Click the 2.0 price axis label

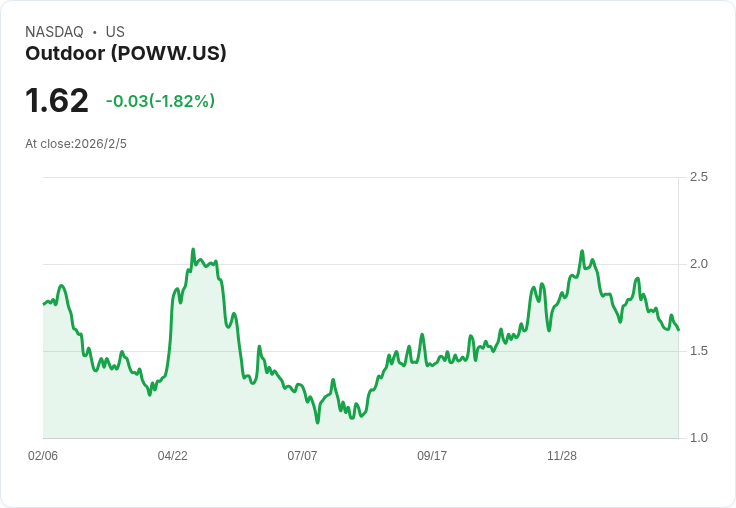698,264
